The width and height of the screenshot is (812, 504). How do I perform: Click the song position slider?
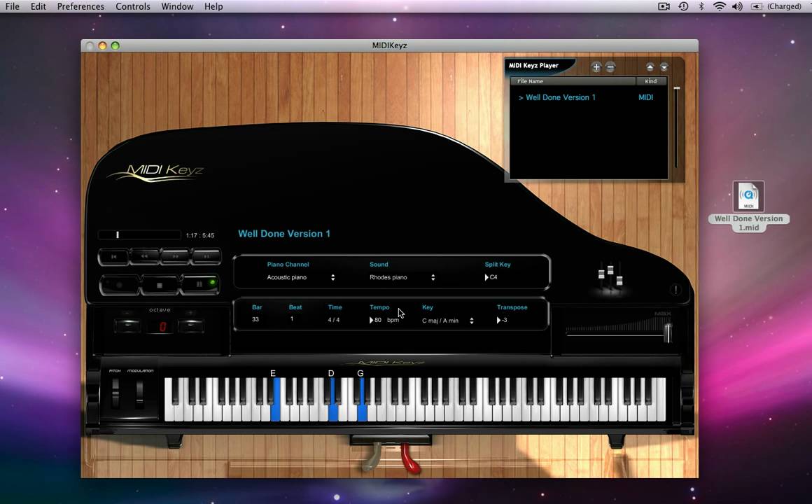(x=139, y=235)
